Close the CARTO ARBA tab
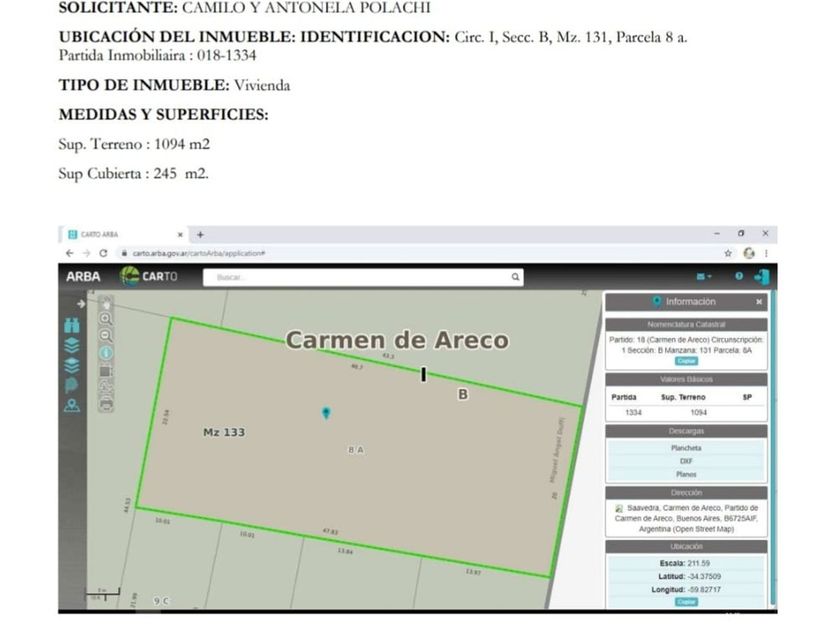840x630 pixels. coord(180,235)
